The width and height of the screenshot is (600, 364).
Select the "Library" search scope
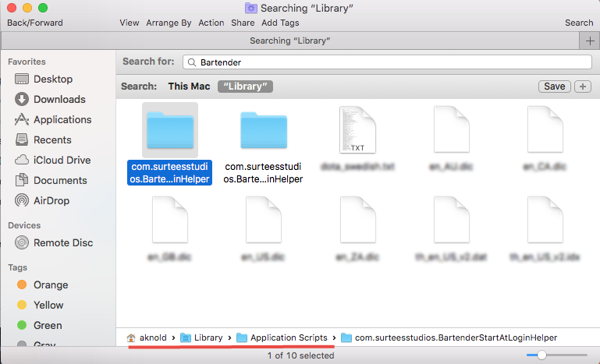click(x=245, y=87)
